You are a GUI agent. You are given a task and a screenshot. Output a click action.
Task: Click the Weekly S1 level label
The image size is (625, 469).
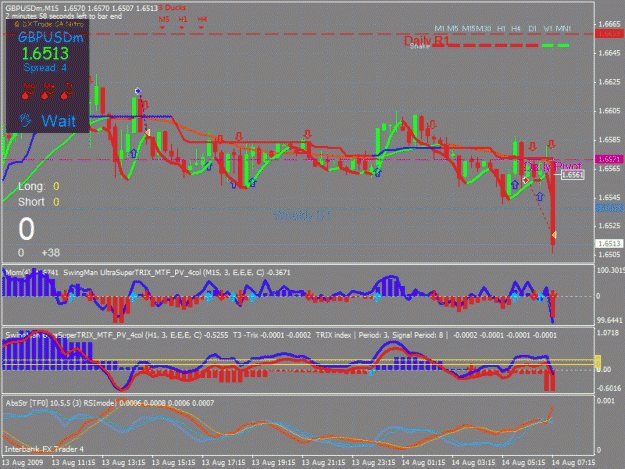pos(302,215)
